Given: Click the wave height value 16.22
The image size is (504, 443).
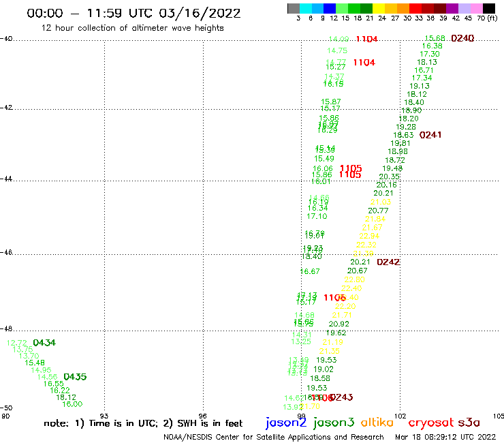Looking at the screenshot, I should pyautogui.click(x=60, y=391).
